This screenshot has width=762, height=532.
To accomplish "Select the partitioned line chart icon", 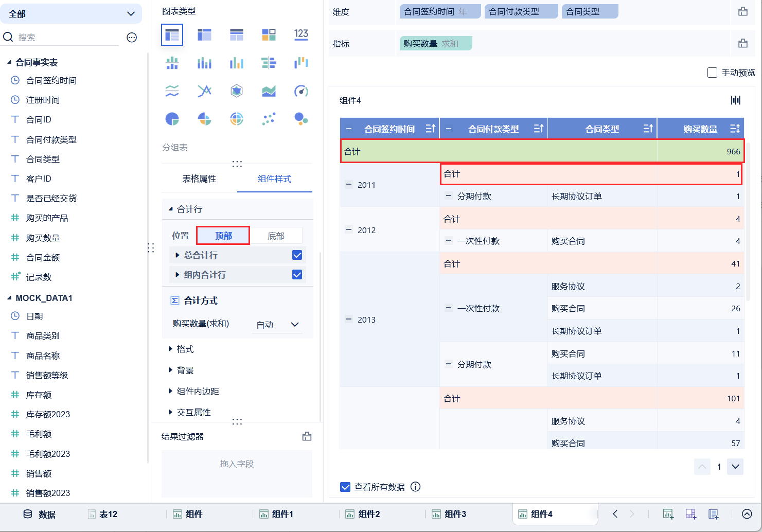I will (172, 91).
